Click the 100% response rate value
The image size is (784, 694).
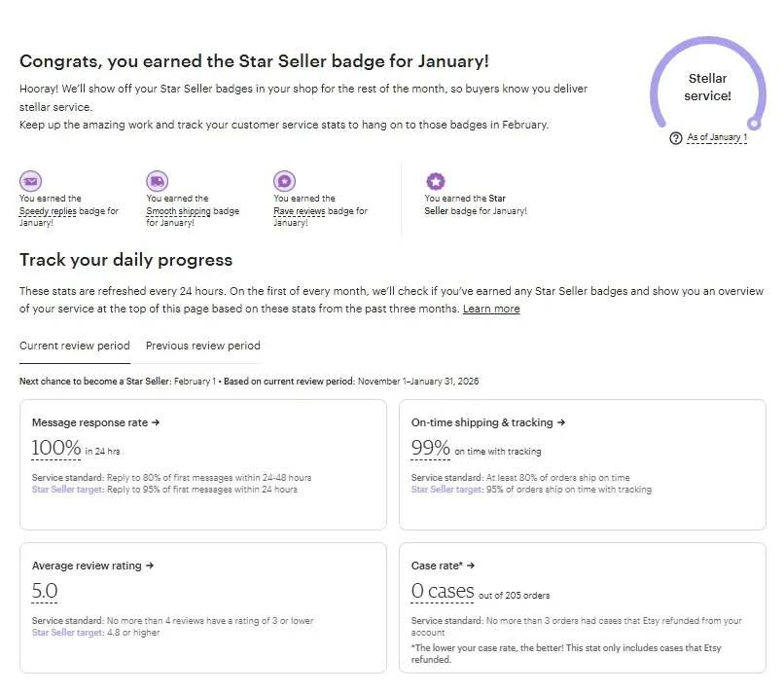pos(56,449)
